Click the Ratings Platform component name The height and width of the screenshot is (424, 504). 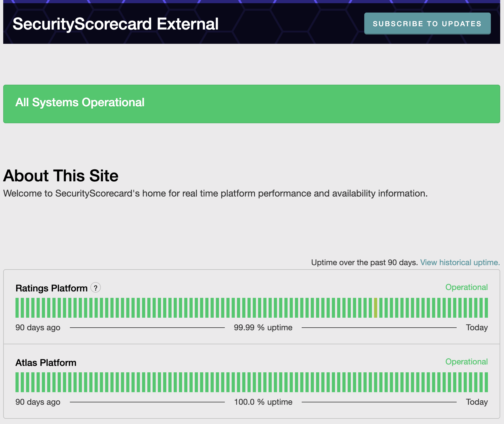pos(51,288)
